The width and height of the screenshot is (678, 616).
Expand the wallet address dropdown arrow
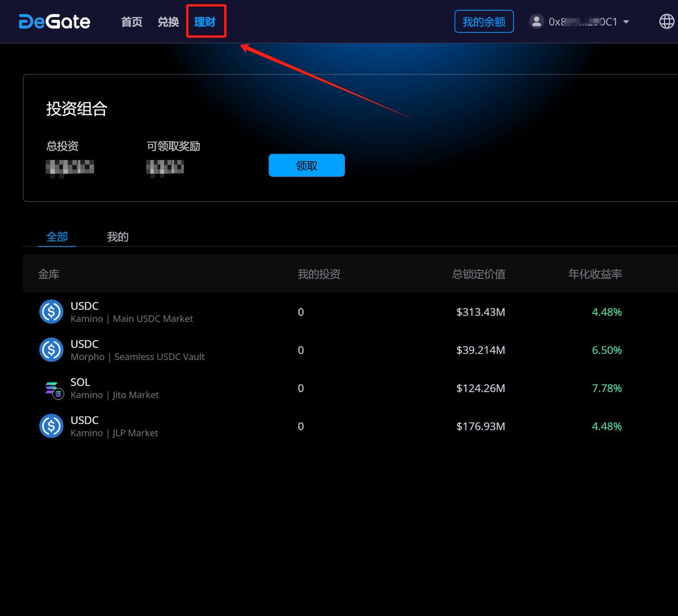(x=626, y=22)
